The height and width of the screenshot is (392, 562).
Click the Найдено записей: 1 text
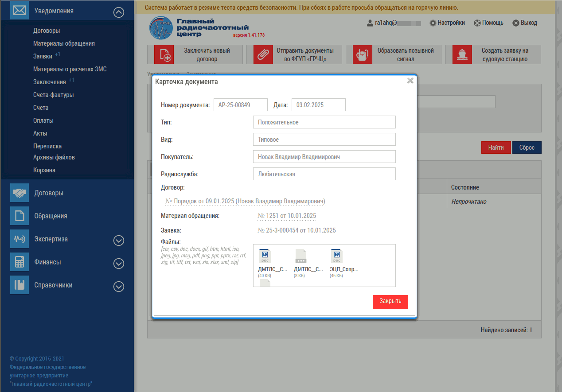[506, 330]
